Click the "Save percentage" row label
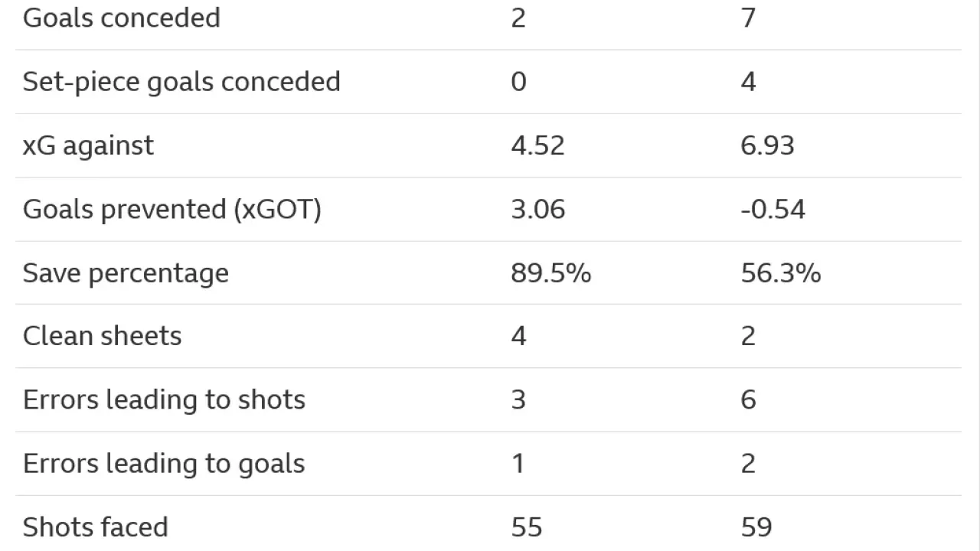This screenshot has height=551, width=980. (x=126, y=273)
